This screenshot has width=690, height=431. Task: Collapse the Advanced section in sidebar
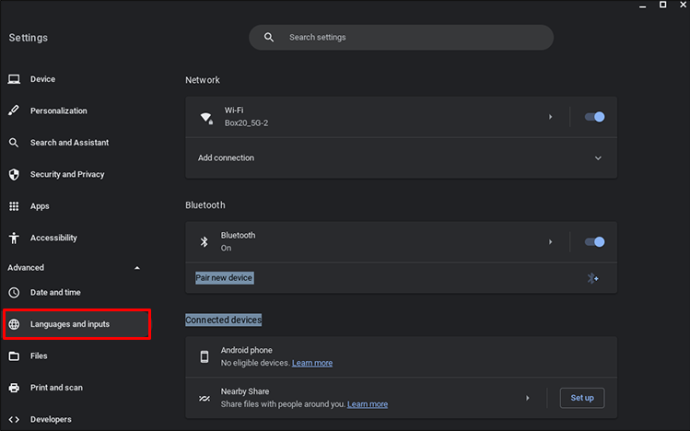coord(137,268)
